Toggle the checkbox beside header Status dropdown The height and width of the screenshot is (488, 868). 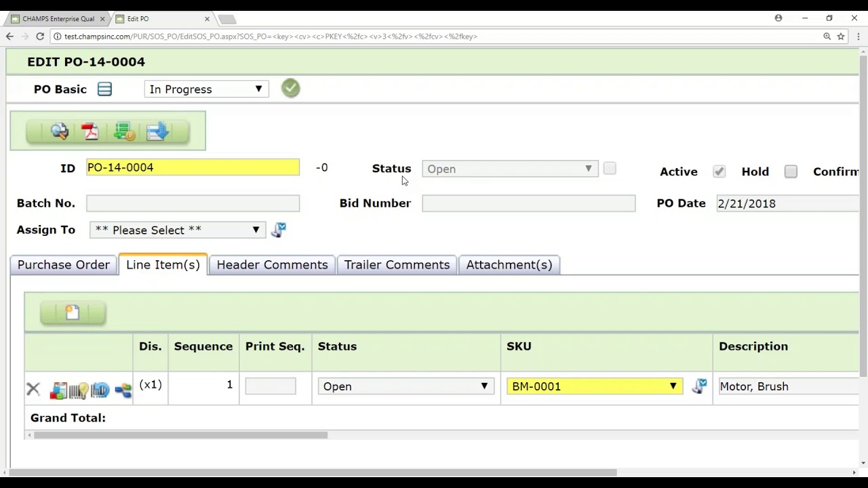(x=610, y=169)
